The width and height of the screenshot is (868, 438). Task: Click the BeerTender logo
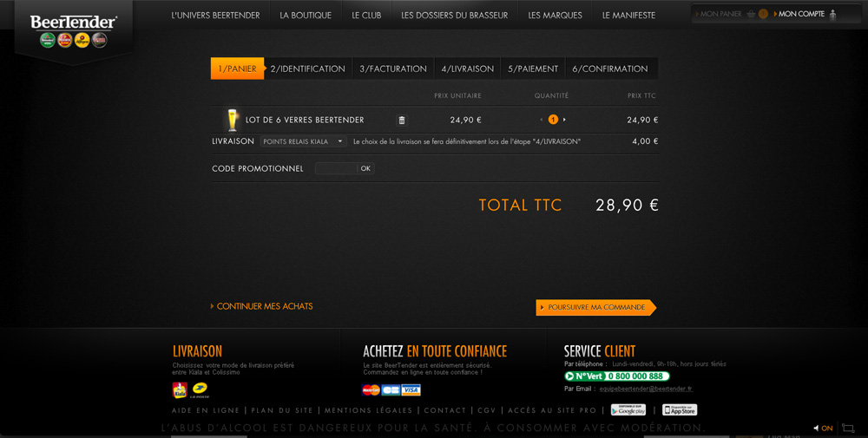tap(73, 23)
